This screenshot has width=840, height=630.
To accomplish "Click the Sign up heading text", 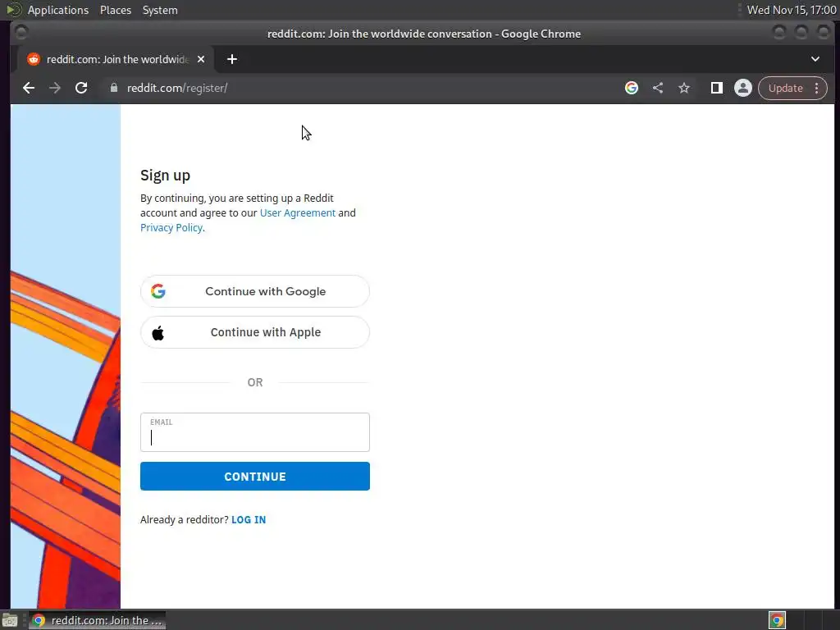I will (x=165, y=176).
